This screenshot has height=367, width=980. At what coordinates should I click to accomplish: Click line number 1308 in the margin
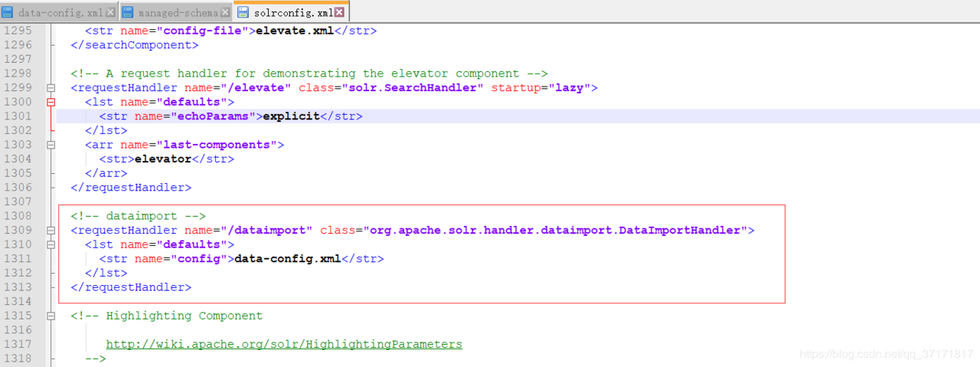[18, 216]
